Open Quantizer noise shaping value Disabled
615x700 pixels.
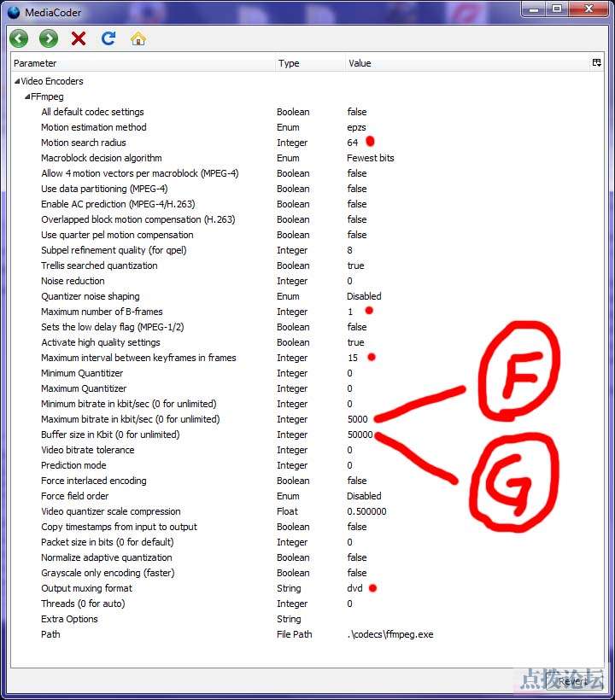click(364, 296)
